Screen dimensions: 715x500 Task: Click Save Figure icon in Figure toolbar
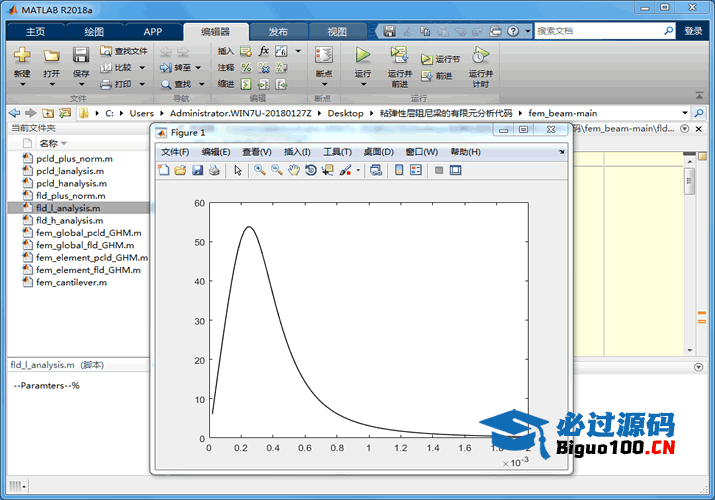click(x=197, y=170)
